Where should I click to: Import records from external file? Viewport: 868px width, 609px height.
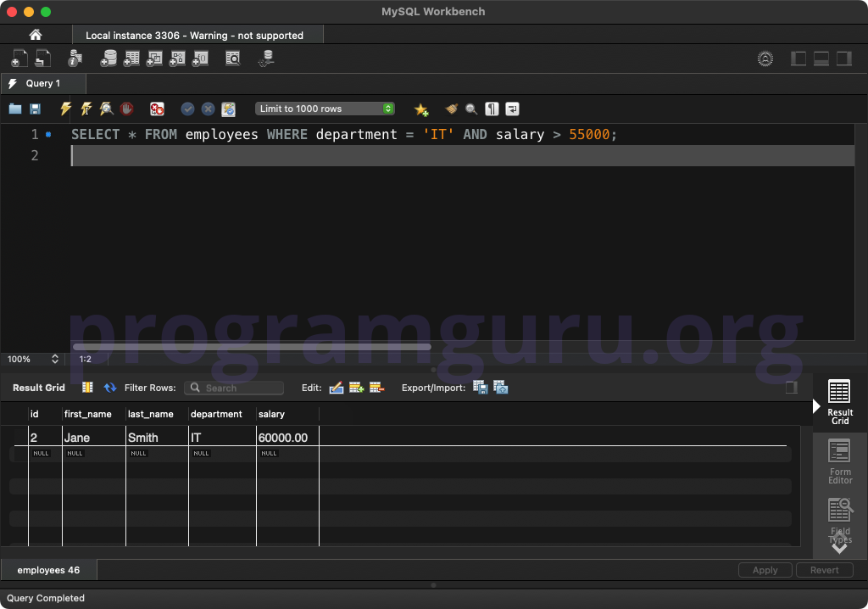click(500, 388)
